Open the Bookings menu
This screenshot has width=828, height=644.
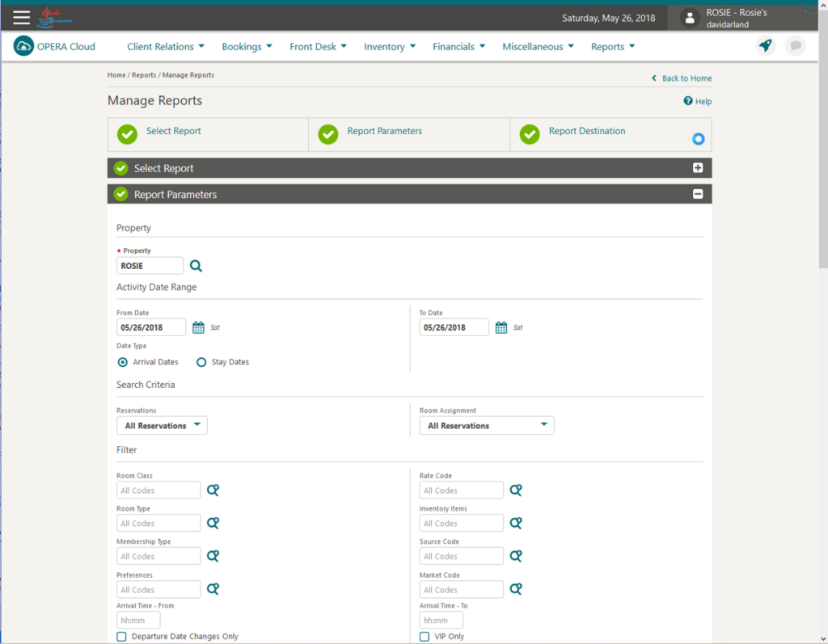247,46
